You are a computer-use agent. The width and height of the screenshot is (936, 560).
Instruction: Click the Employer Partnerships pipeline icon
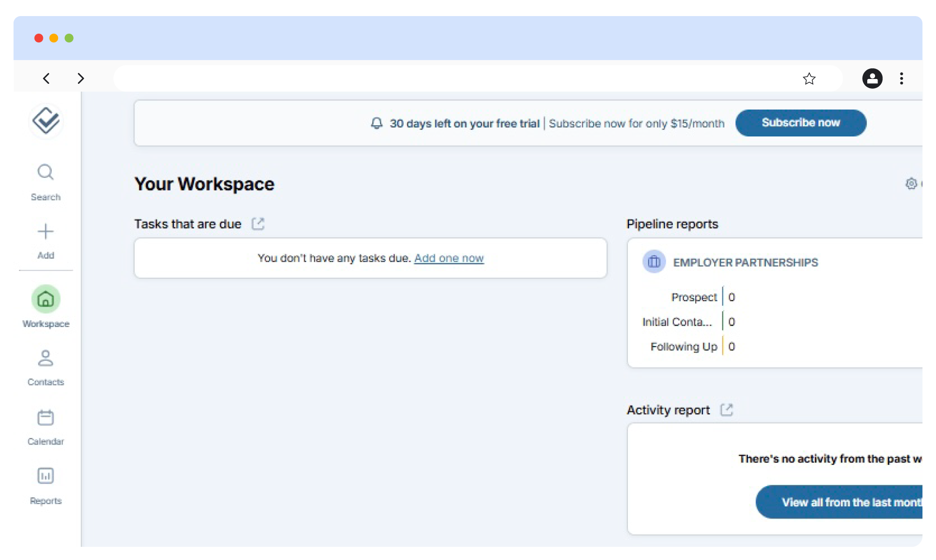pyautogui.click(x=654, y=262)
